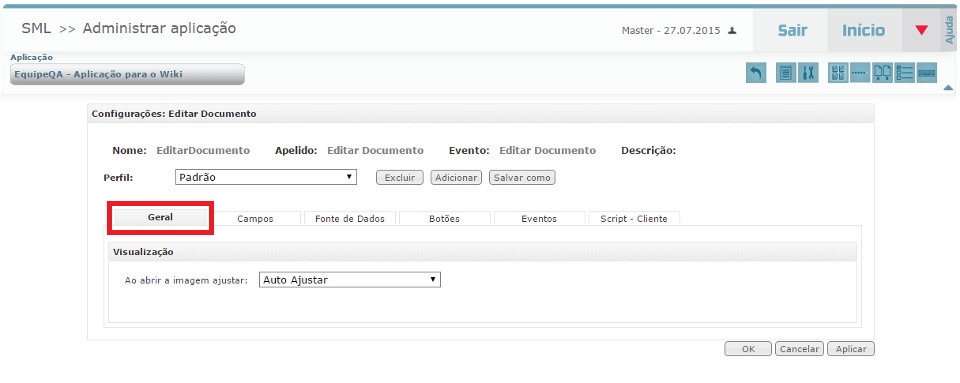Open the document list toolbar icon
This screenshot has width=960, height=383.
(786, 73)
